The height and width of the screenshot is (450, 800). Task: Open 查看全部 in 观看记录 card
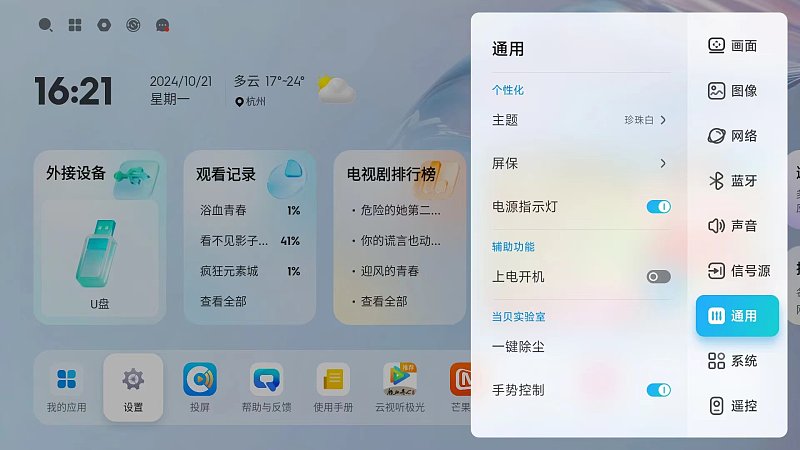(223, 302)
